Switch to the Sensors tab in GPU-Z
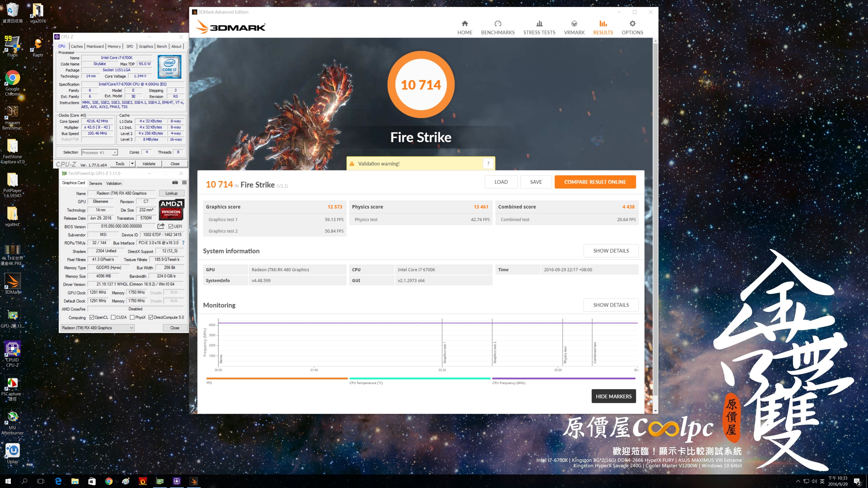 (x=95, y=183)
